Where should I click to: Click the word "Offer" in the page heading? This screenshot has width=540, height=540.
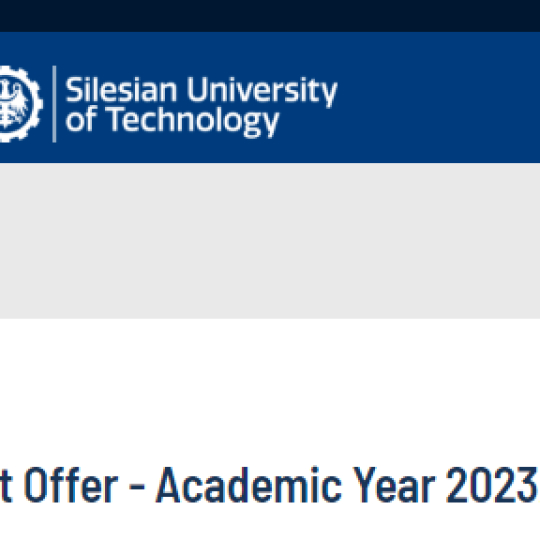coord(71,486)
